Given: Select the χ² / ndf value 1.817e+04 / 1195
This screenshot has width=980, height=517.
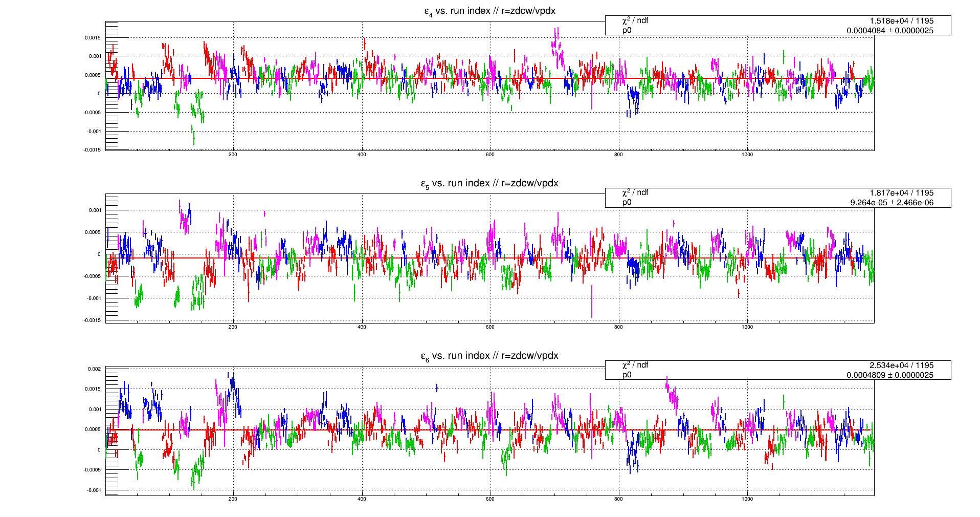Looking at the screenshot, I should 901,193.
